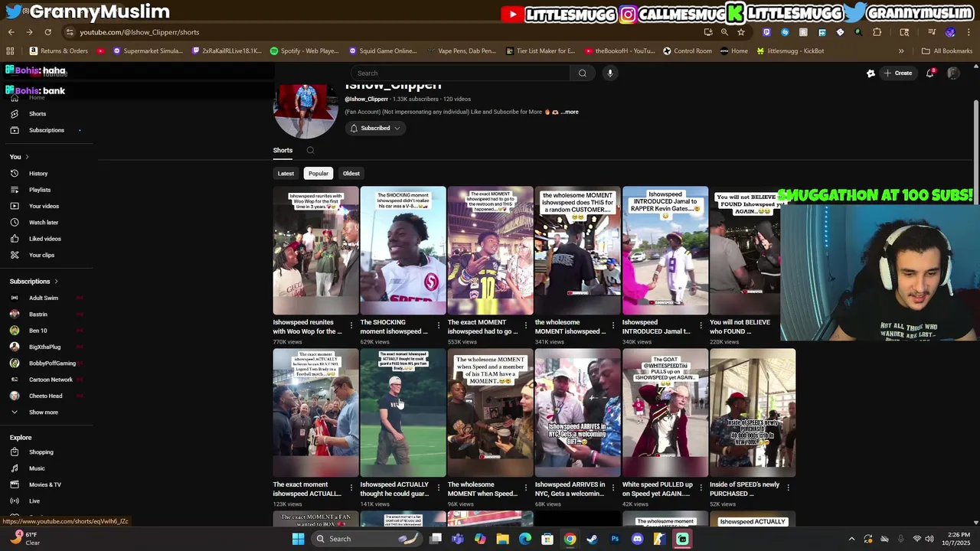Reload the page with the refresh icon

[x=47, y=32]
